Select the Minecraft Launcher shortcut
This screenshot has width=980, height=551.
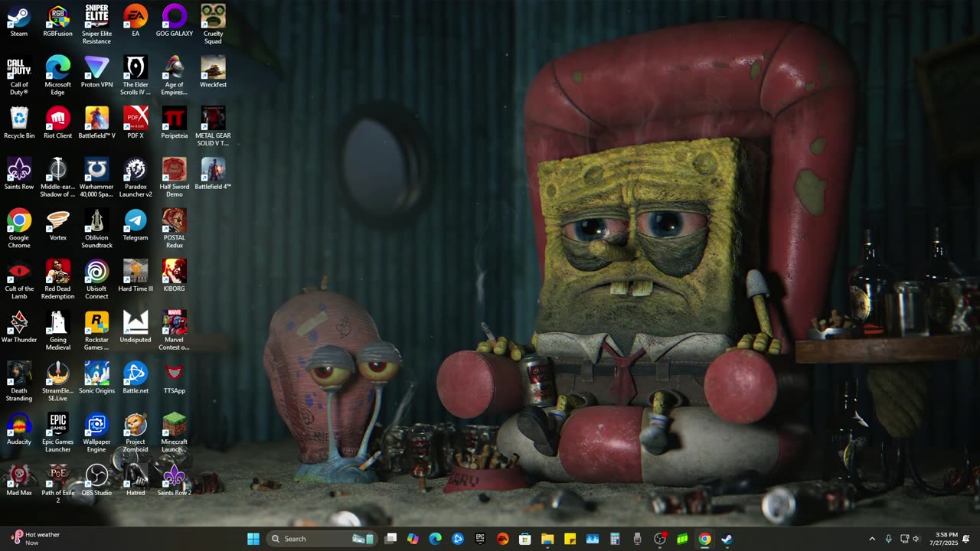(175, 432)
